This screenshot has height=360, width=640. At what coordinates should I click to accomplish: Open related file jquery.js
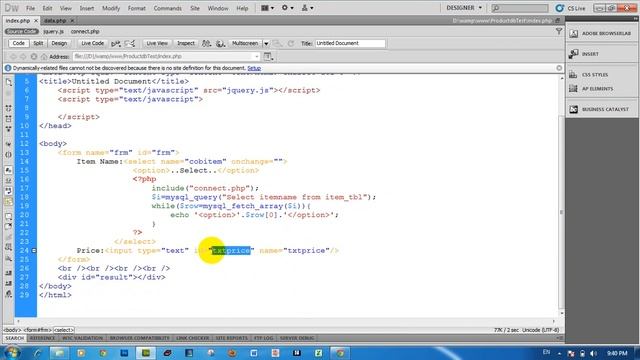point(53,31)
